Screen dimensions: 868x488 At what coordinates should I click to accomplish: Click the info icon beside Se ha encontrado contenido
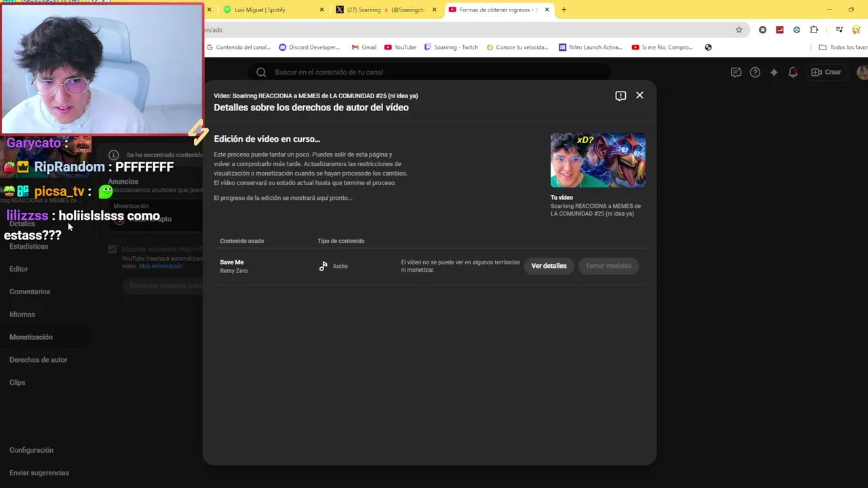(114, 155)
